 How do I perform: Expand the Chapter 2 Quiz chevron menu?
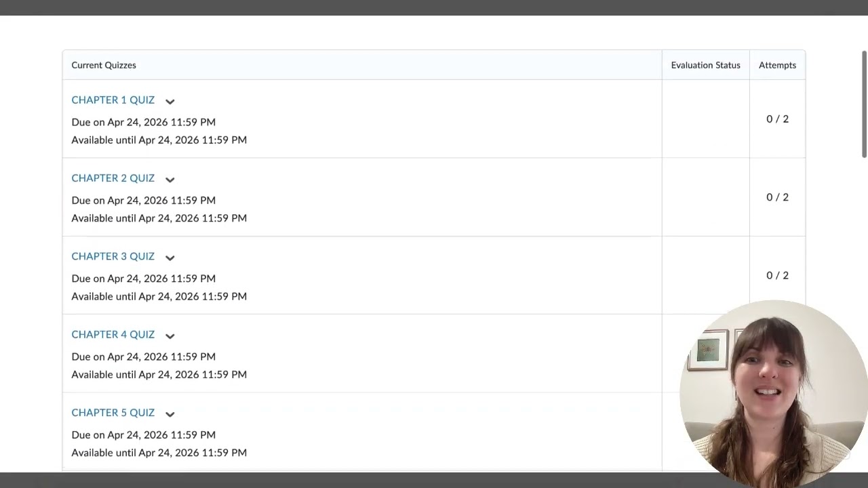click(x=170, y=180)
